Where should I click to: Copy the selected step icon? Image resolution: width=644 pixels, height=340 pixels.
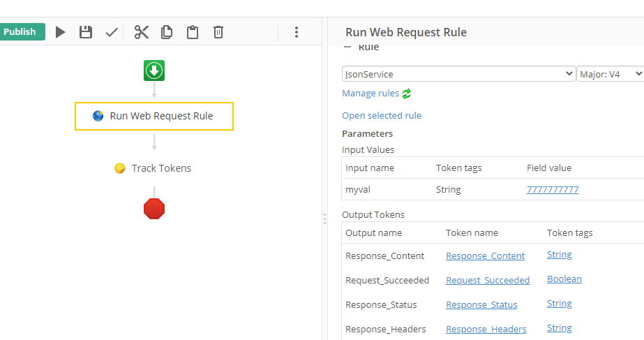167,32
